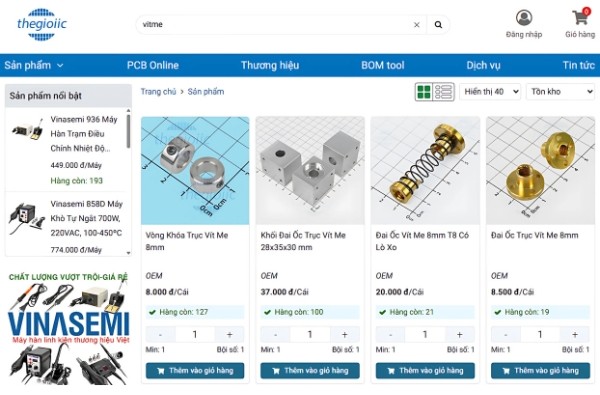Open BOM tool page
This screenshot has height=395, width=600.
pos(383,65)
